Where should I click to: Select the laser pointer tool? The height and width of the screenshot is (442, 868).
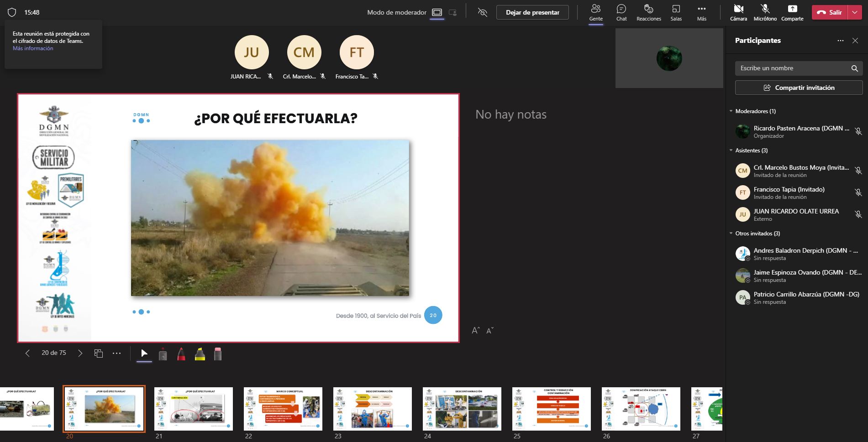coord(163,354)
